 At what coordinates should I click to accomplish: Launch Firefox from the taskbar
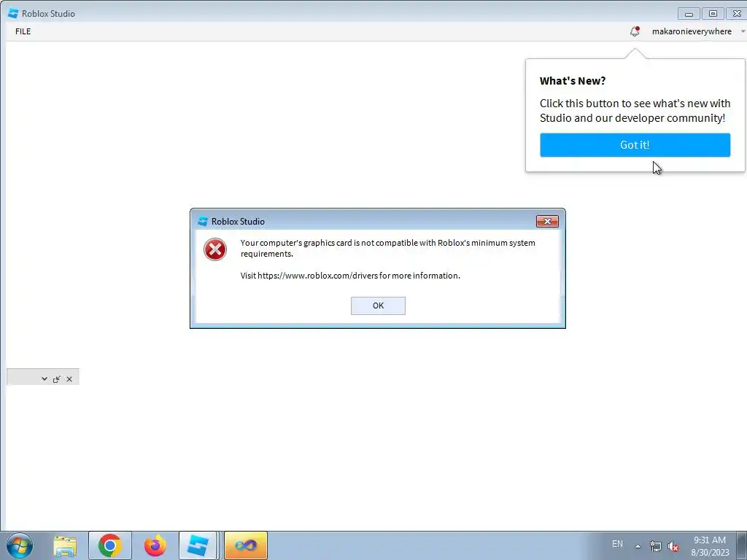[155, 545]
